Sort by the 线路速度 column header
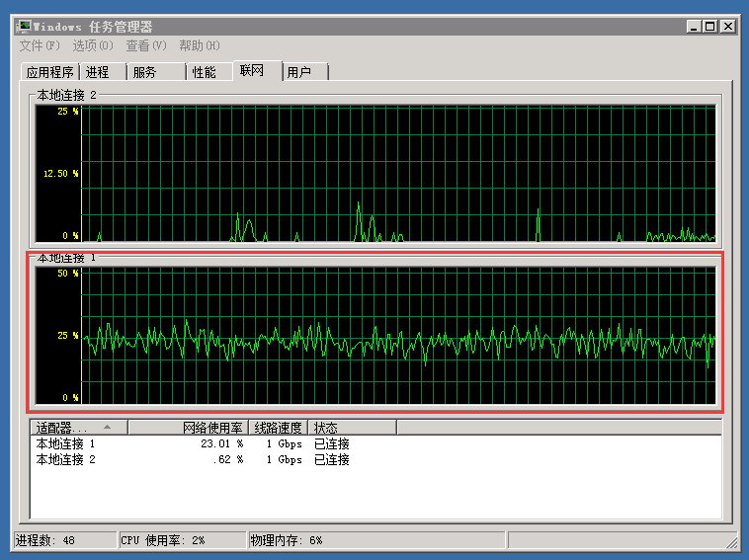The image size is (749, 560). coord(279,428)
